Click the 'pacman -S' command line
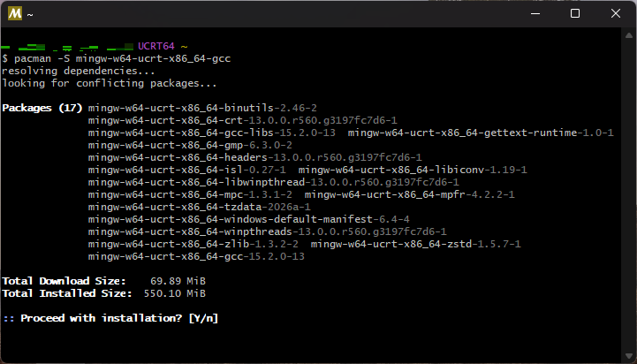Screen dimensions: 637x364 [117, 58]
